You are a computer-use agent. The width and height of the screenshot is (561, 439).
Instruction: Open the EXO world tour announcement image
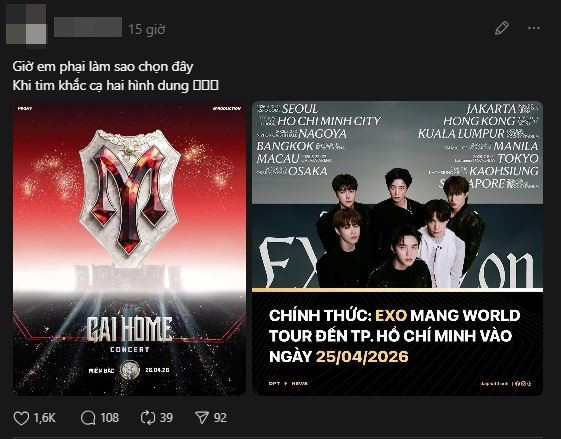point(397,248)
